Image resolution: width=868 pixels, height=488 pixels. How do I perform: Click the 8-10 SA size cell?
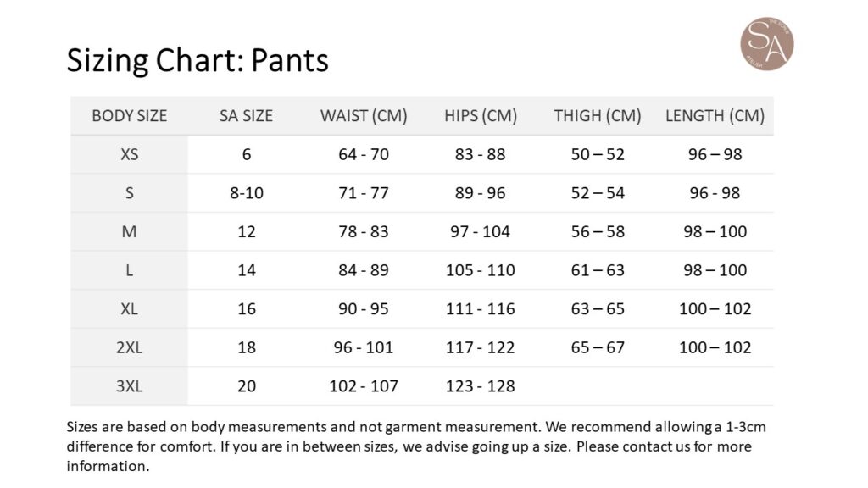(247, 193)
